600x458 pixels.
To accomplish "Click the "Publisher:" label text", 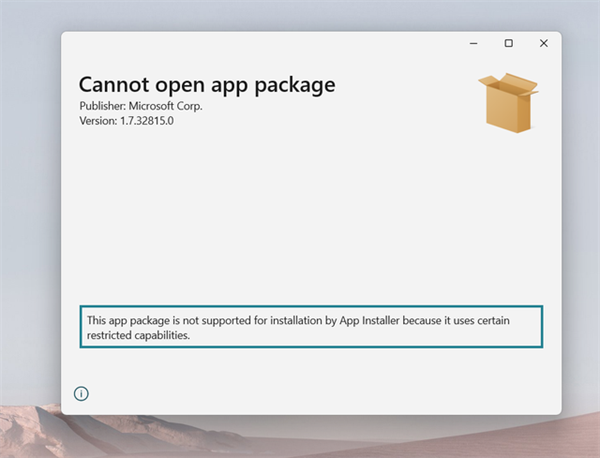I will point(102,106).
